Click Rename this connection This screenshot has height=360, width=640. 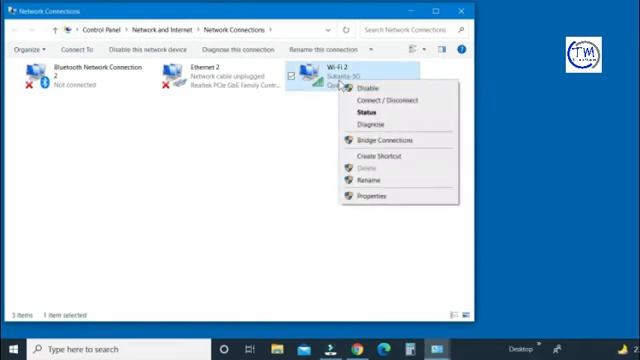tap(323, 49)
